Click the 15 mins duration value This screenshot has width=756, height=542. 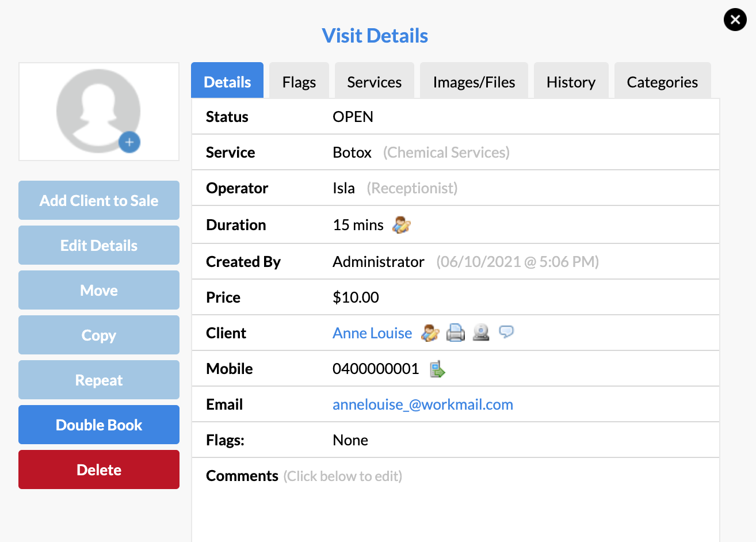[x=358, y=225]
